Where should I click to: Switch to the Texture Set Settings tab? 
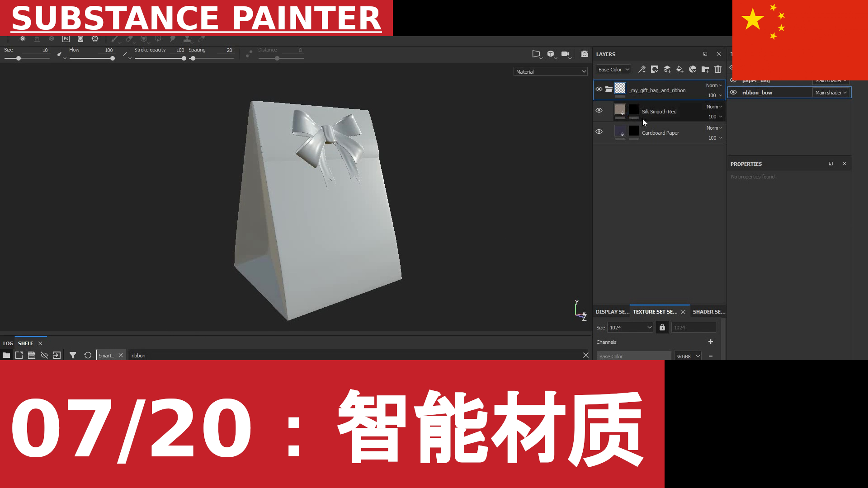[655, 312]
